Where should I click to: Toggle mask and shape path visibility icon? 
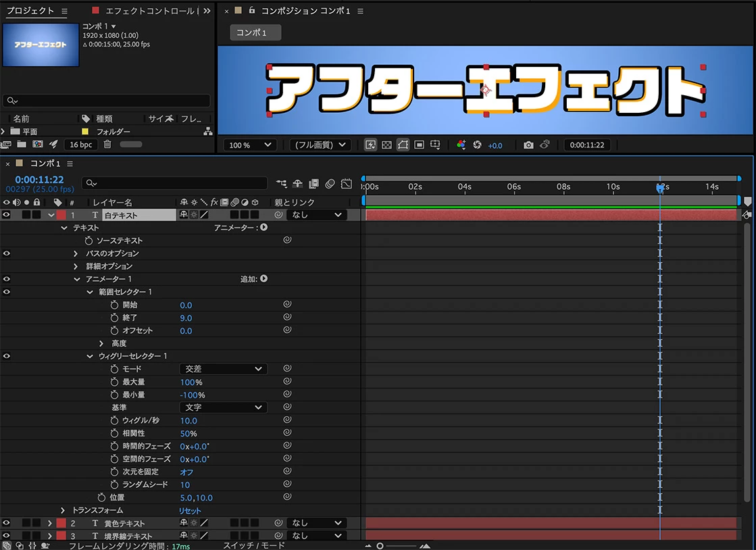point(403,145)
